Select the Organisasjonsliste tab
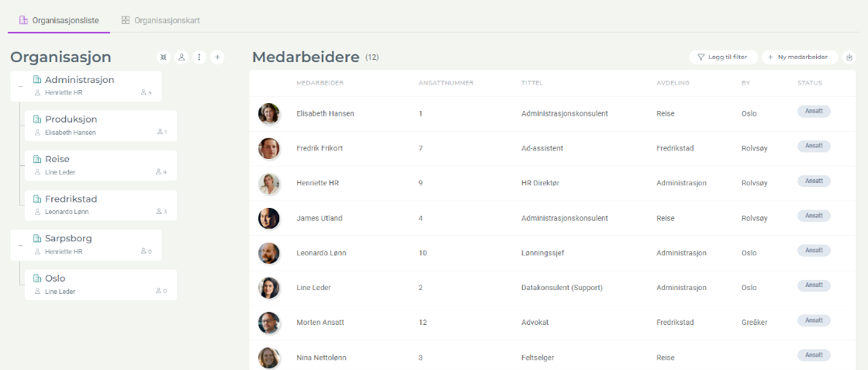868x370 pixels. click(59, 20)
